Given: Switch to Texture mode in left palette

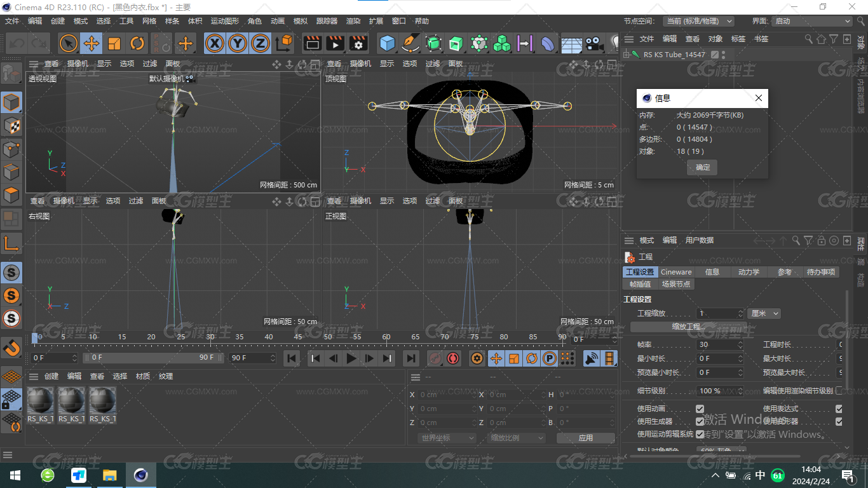Looking at the screenshot, I should [x=11, y=125].
